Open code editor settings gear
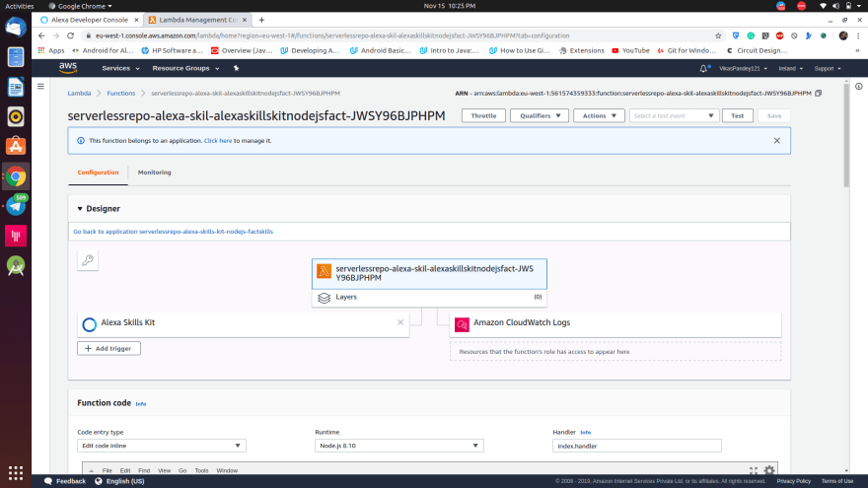Image resolution: width=868 pixels, height=488 pixels. pyautogui.click(x=769, y=470)
